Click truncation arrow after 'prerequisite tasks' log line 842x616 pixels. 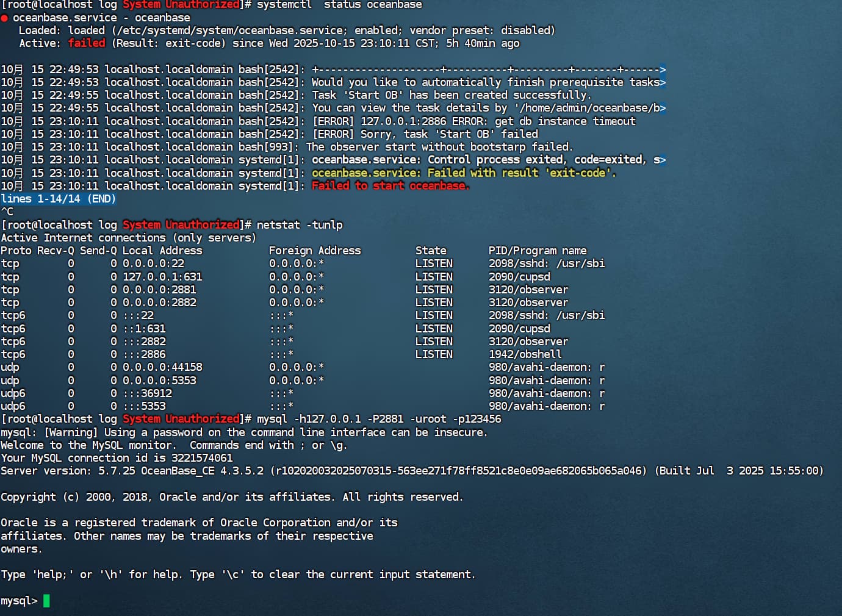coord(663,82)
